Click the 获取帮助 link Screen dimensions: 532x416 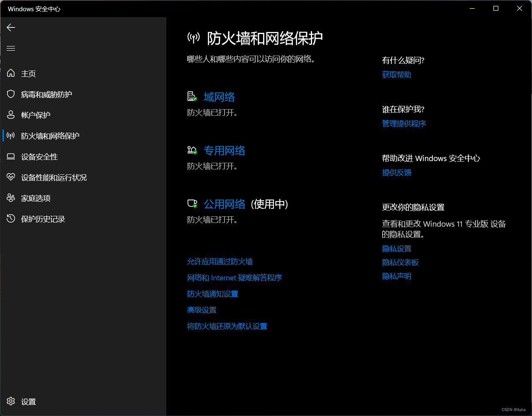click(x=397, y=75)
